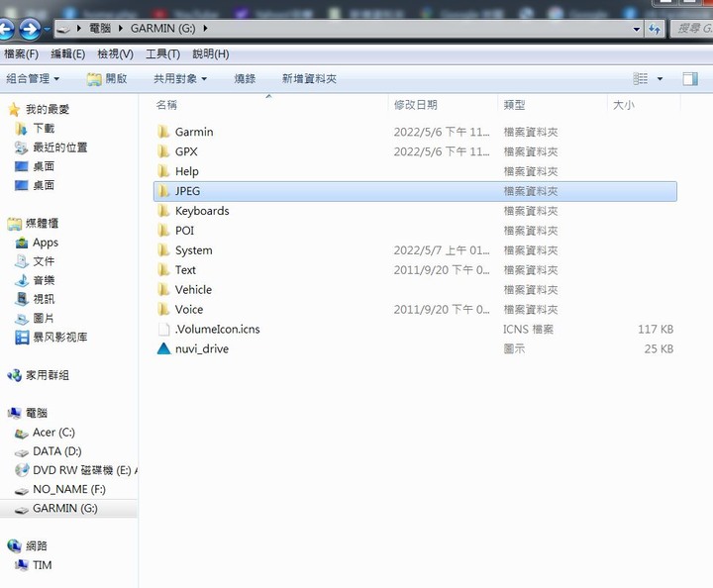Click the 25 KB size cell

(x=659, y=349)
